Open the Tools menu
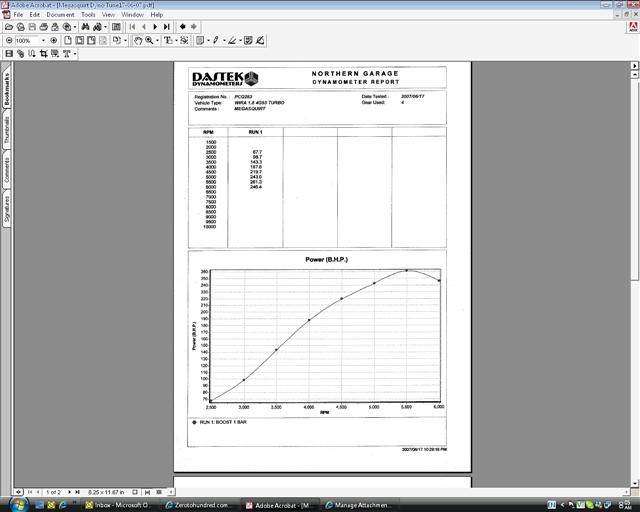The height and width of the screenshot is (512, 640). pos(86,15)
